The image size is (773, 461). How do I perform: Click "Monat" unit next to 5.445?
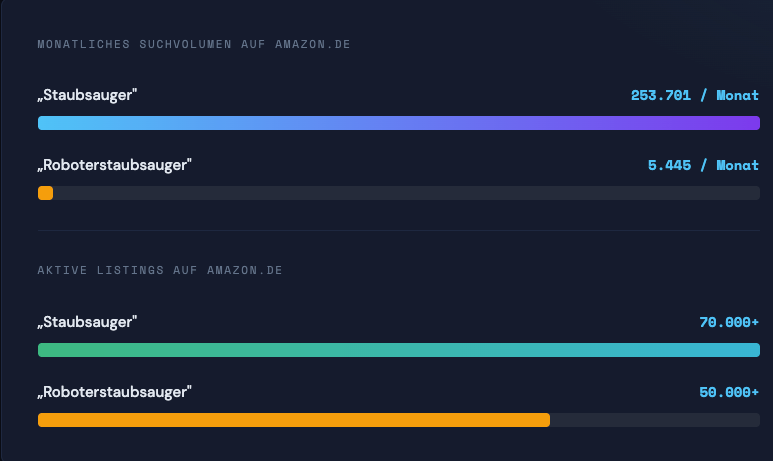[x=737, y=165]
